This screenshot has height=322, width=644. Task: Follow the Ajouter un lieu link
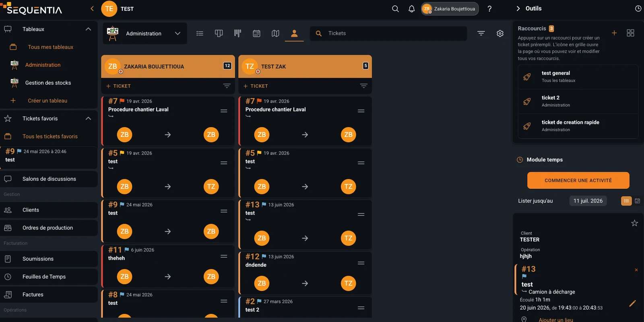tap(556, 320)
